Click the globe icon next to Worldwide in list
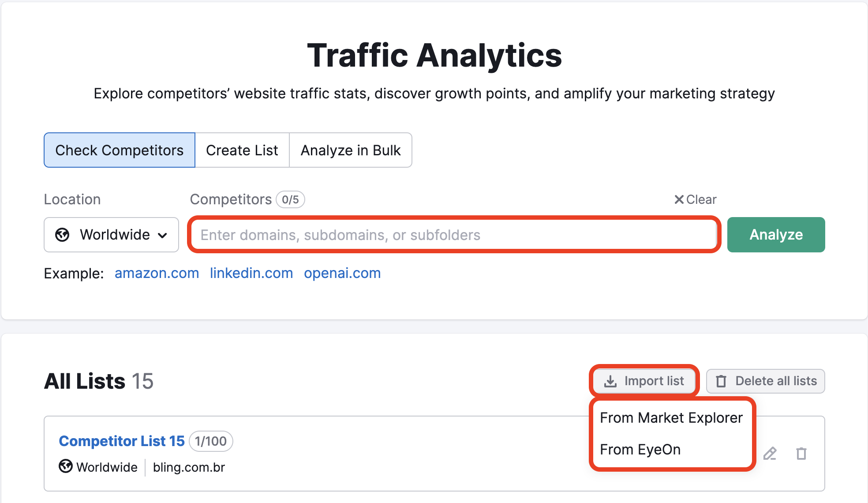Image resolution: width=868 pixels, height=503 pixels. click(x=66, y=466)
